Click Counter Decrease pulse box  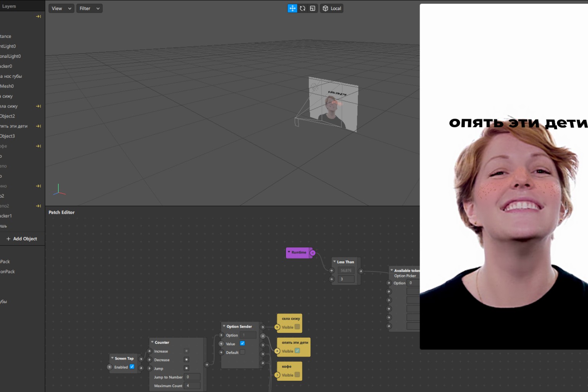tap(186, 359)
